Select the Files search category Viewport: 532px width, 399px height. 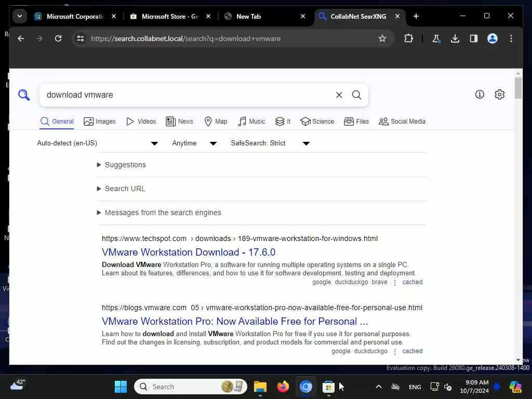point(356,122)
